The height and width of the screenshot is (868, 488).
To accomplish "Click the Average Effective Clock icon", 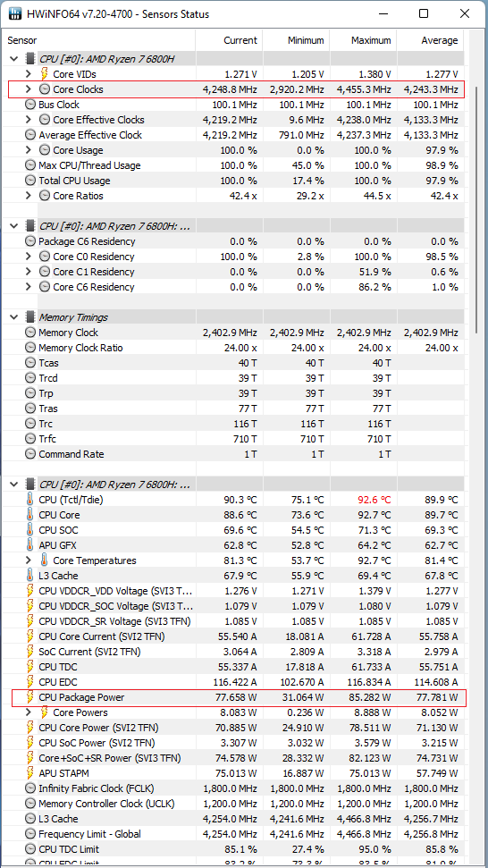I will point(30,134).
